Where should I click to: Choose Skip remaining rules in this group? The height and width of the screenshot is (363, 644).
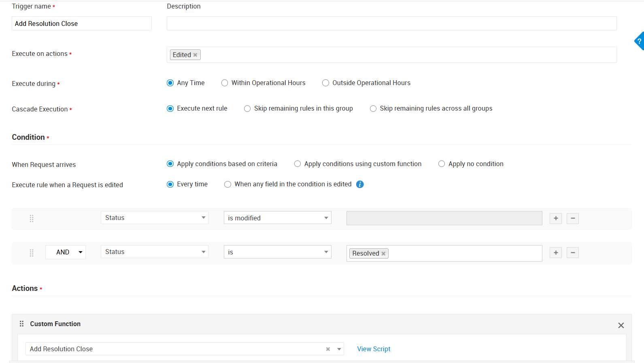[247, 109]
